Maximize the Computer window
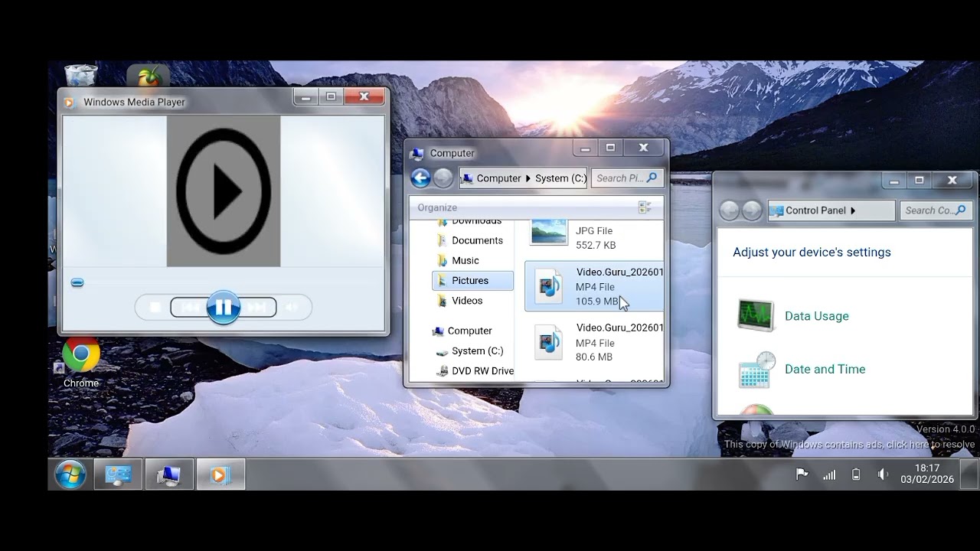Screen dimensions: 980x551 click(x=610, y=148)
